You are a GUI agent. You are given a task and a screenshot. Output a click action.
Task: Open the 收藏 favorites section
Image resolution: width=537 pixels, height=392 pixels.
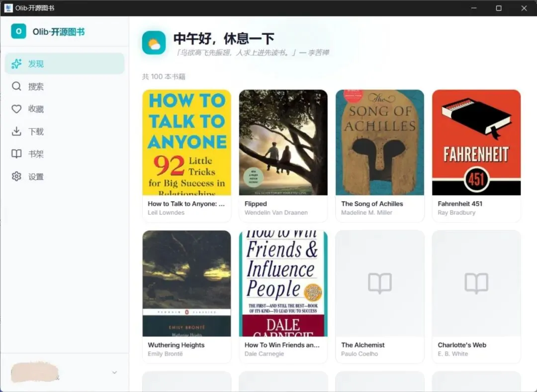(64, 109)
